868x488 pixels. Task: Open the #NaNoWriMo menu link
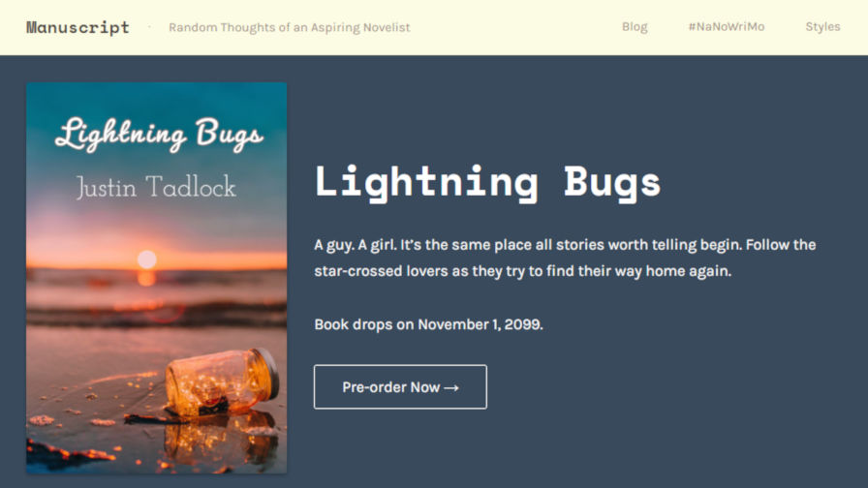[x=726, y=27]
